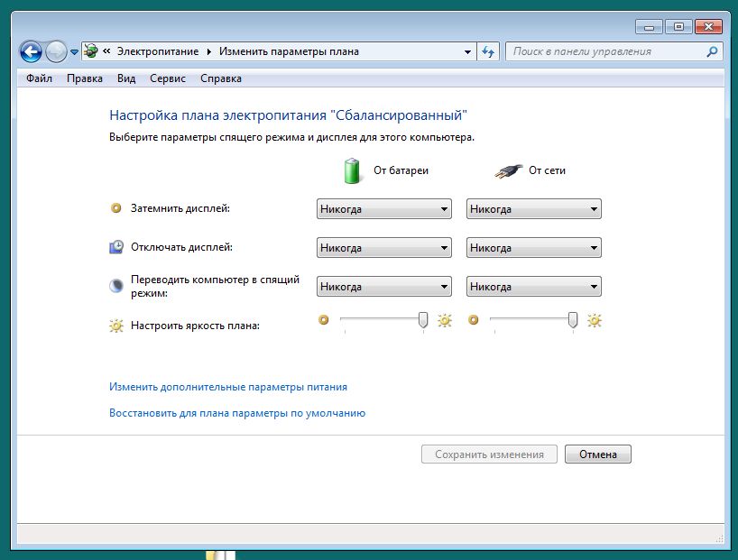The height and width of the screenshot is (560, 738).
Task: Click the Настроить яркость плана sun icon
Action: click(x=116, y=326)
